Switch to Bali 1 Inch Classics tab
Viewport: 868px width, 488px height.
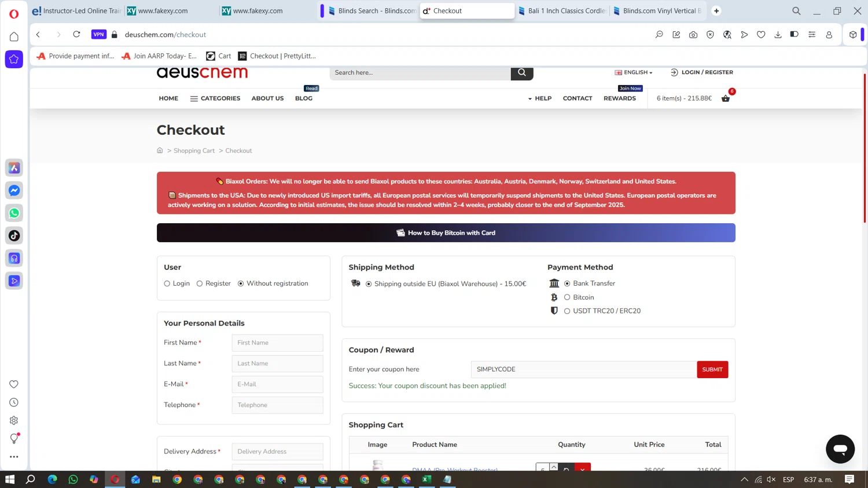561,11
